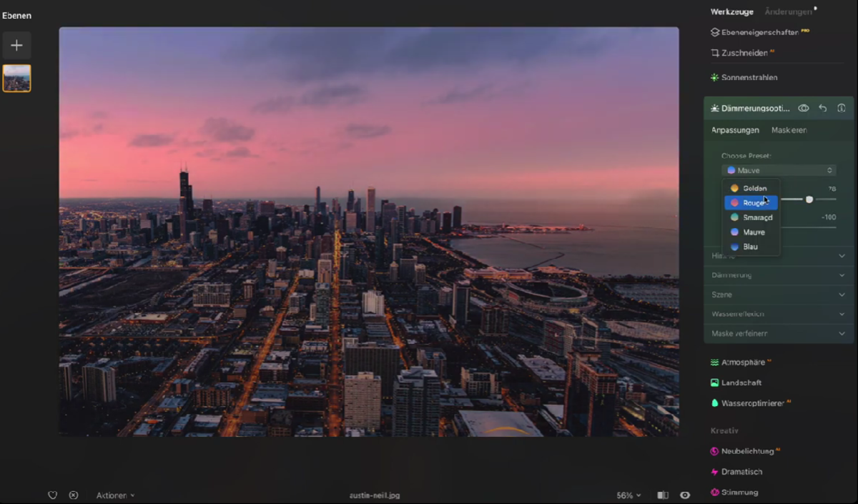Select the Ebeneneigenschaften tool
The height and width of the screenshot is (504, 858).
(759, 31)
